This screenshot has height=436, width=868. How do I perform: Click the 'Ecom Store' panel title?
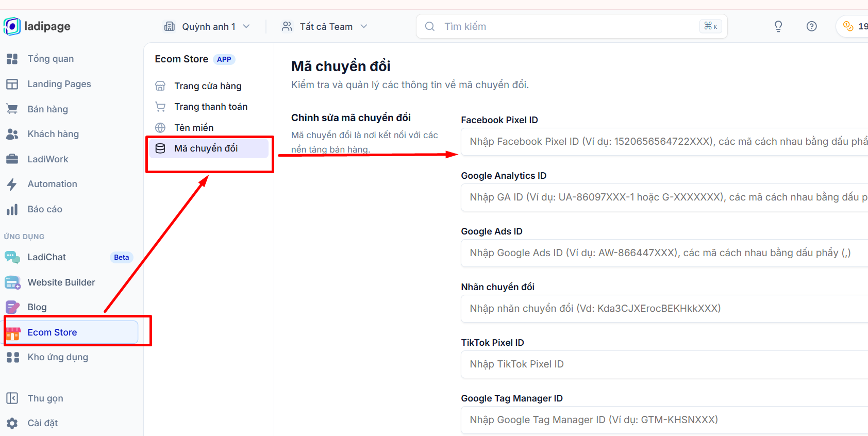coord(181,59)
